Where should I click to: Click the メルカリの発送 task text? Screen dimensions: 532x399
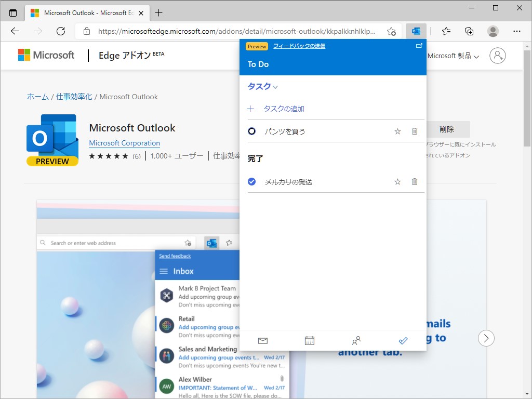[x=288, y=182]
